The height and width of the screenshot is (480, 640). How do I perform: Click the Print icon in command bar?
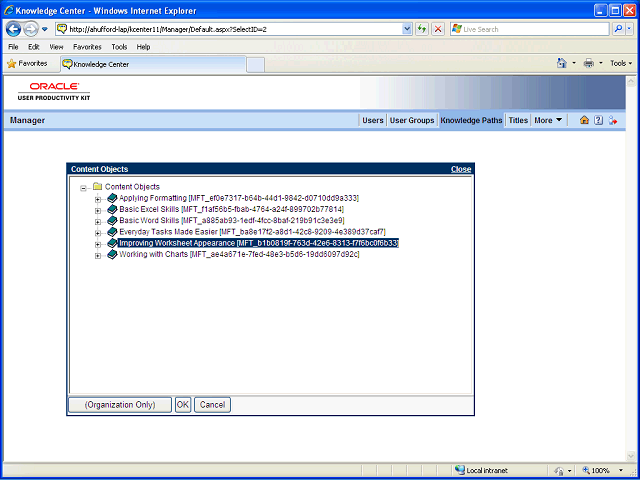coord(589,63)
